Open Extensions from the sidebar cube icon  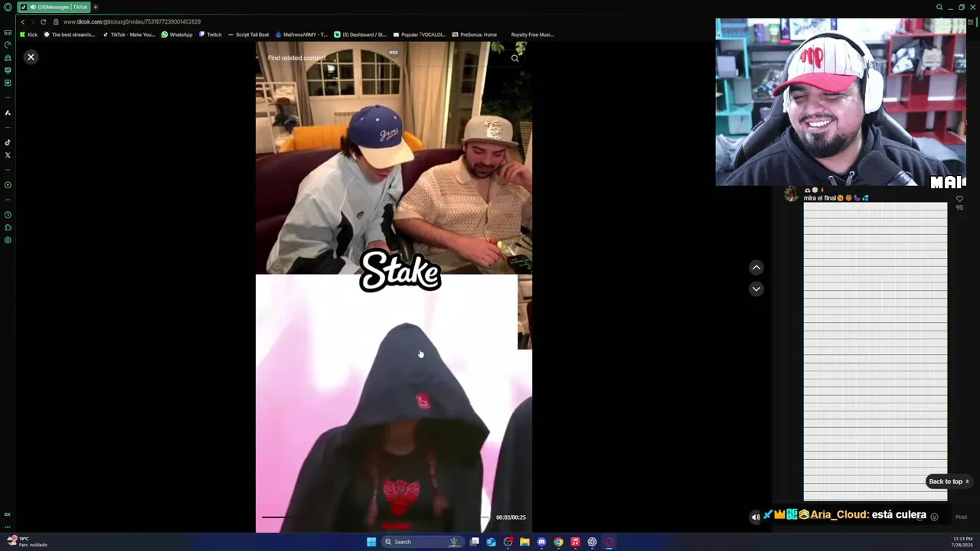tap(8, 227)
